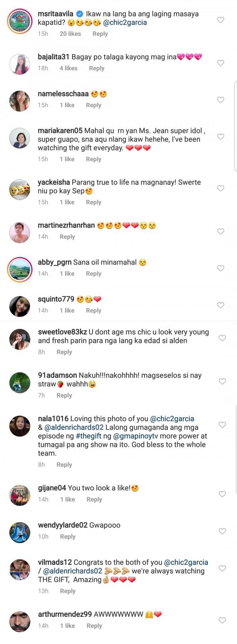Heart arthurmendez99's AWWWWWWW comment

point(222,620)
